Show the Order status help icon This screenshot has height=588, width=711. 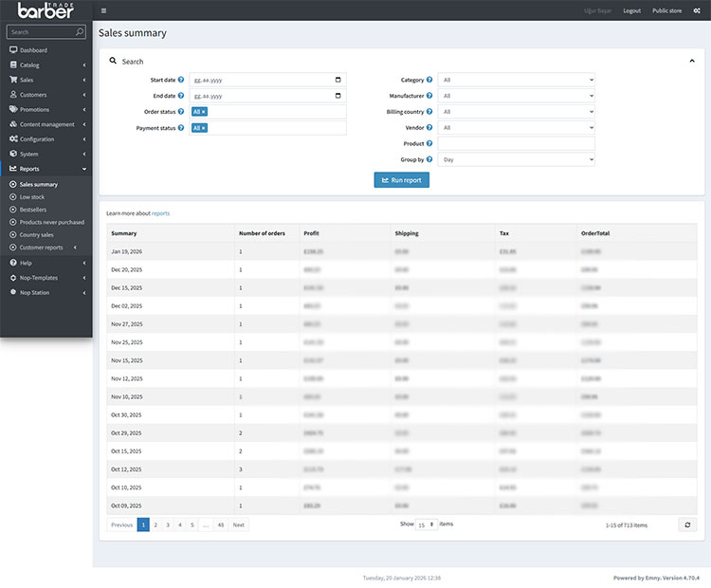click(x=181, y=112)
